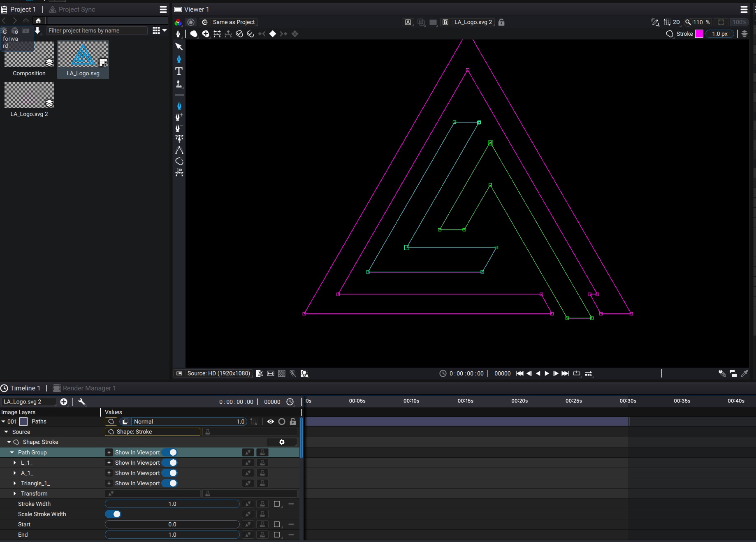Toggle Show In Viewport for A_1_
The image size is (756, 542).
(x=170, y=473)
